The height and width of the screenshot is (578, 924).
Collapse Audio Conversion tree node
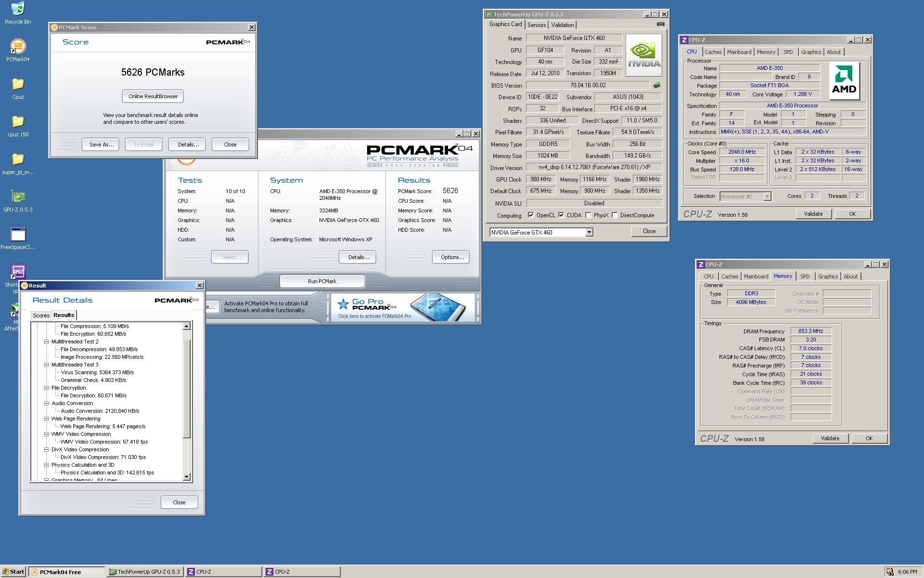47,403
